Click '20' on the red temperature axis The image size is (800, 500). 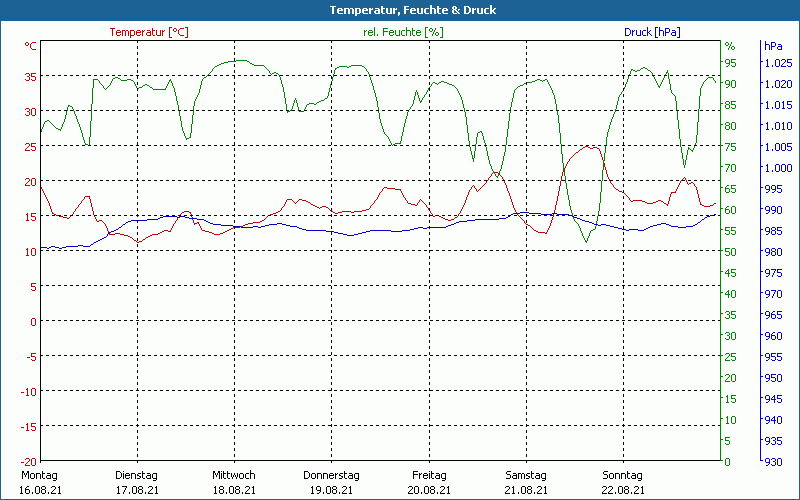pos(31,182)
